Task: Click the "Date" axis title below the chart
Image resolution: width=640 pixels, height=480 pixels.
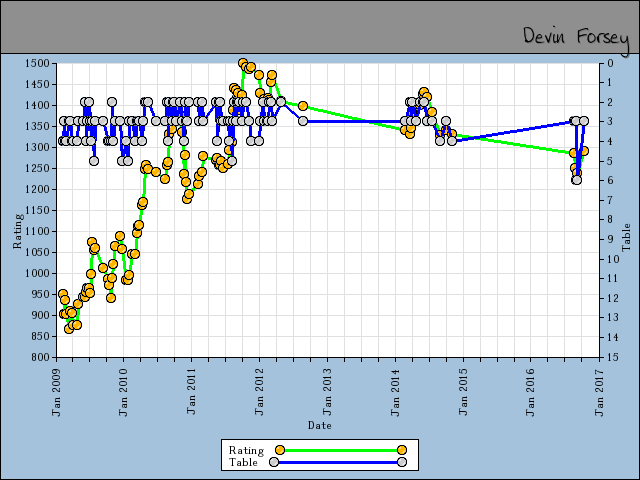Action: (320, 425)
